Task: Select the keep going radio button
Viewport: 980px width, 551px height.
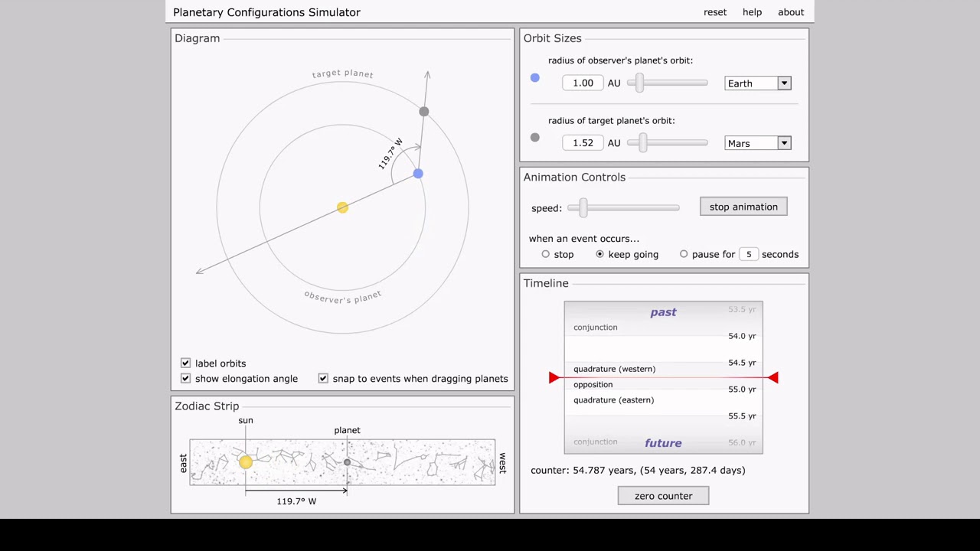Action: pos(599,254)
